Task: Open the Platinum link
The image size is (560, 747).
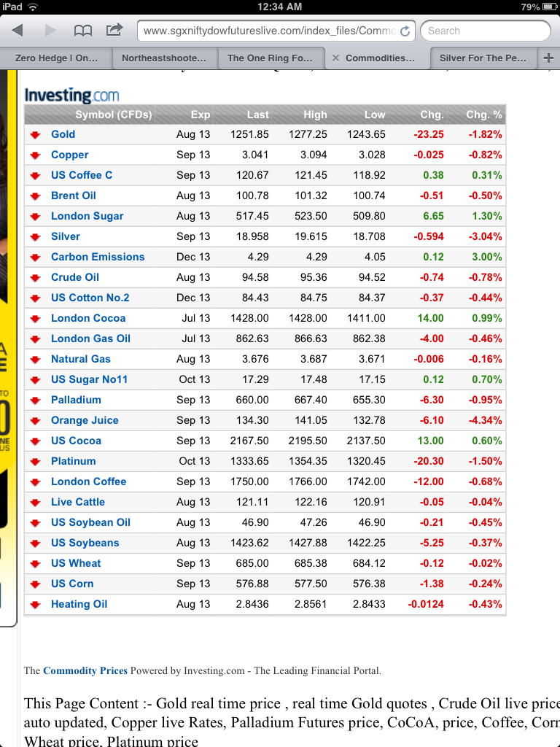Action: (74, 461)
